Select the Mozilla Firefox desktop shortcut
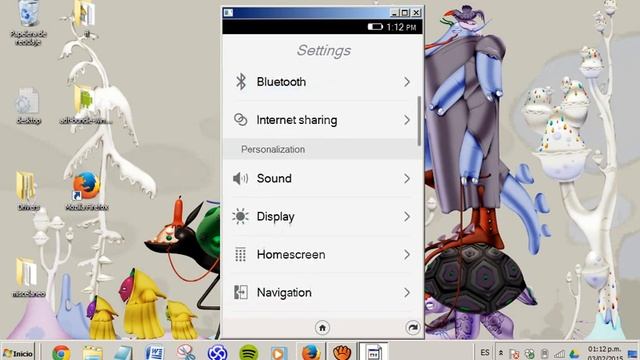 (x=87, y=191)
